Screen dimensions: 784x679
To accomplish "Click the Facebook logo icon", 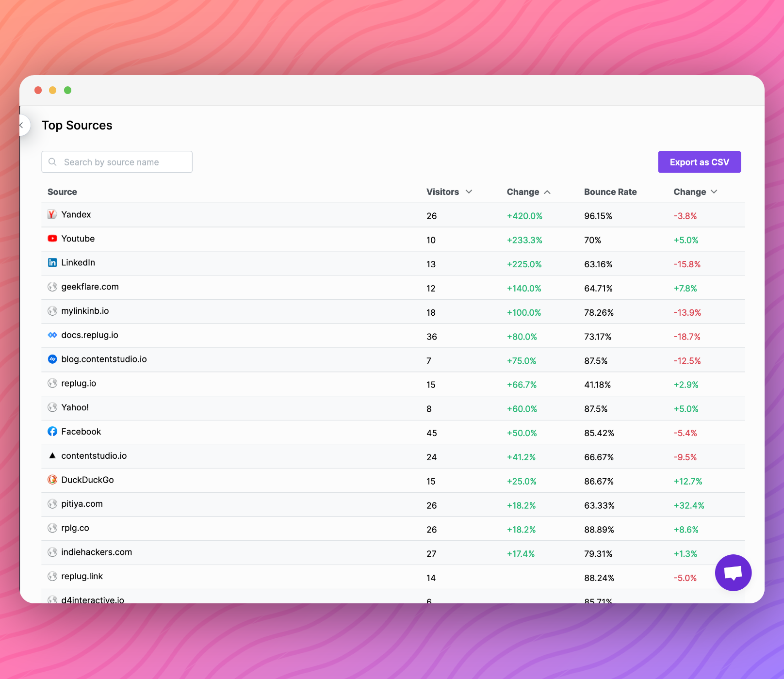I will (x=52, y=432).
